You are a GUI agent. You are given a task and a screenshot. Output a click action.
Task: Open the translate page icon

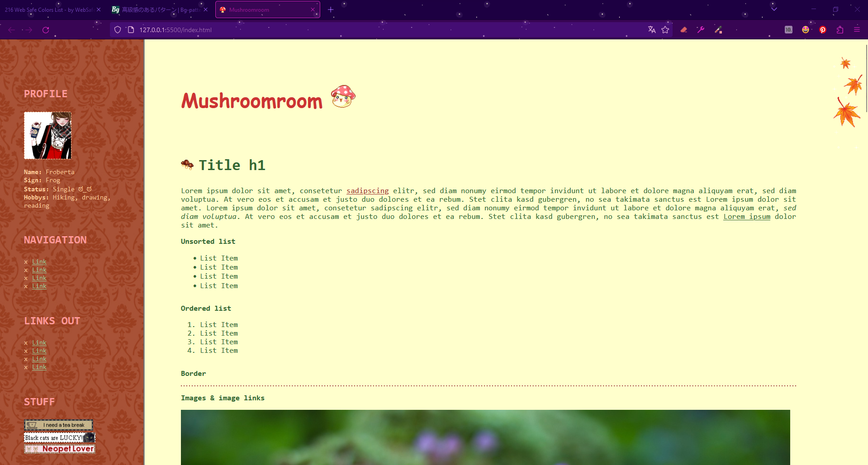tap(651, 29)
